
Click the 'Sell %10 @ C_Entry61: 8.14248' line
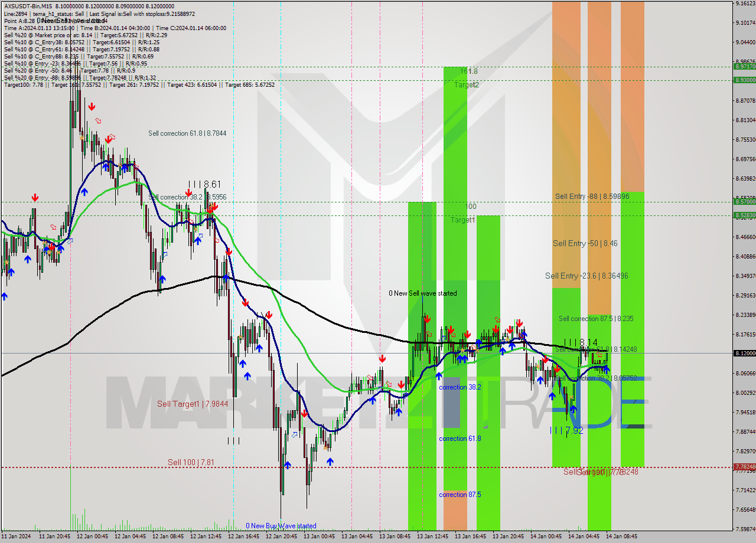tap(82, 49)
